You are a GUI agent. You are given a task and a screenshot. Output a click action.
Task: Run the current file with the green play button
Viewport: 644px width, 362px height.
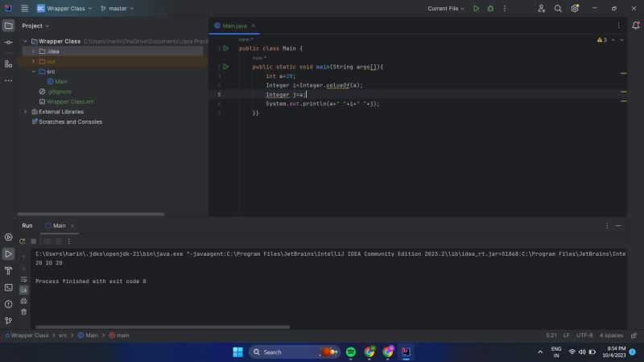[476, 8]
